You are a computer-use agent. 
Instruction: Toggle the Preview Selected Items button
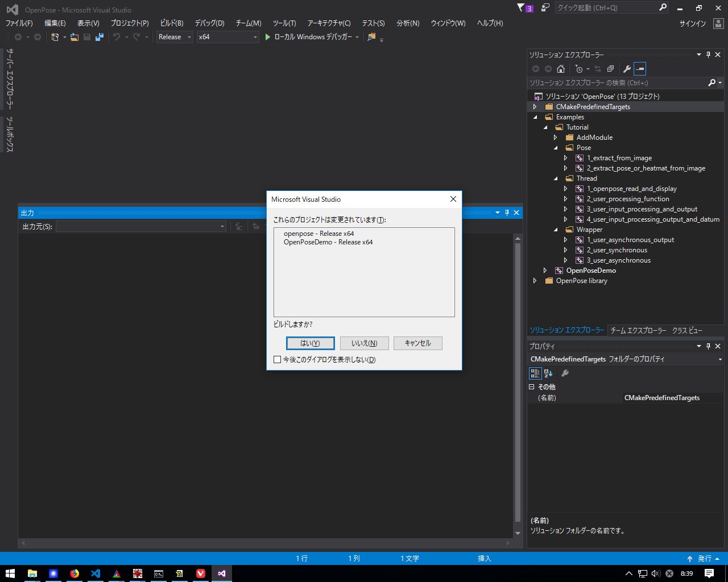pyautogui.click(x=640, y=69)
